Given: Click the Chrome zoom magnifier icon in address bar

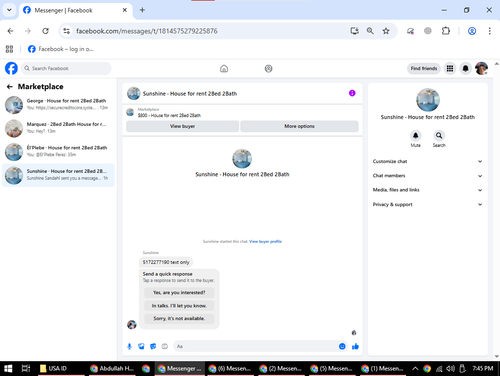Looking at the screenshot, I should (x=370, y=31).
